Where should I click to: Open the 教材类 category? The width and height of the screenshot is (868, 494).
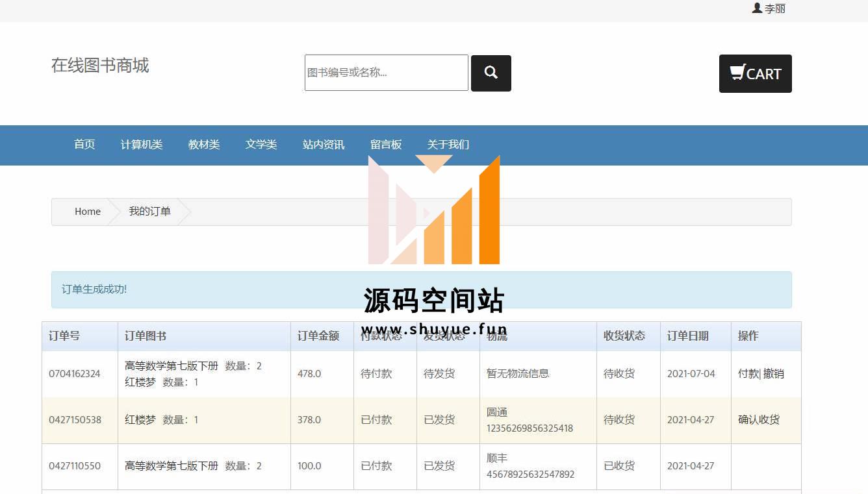pos(204,145)
